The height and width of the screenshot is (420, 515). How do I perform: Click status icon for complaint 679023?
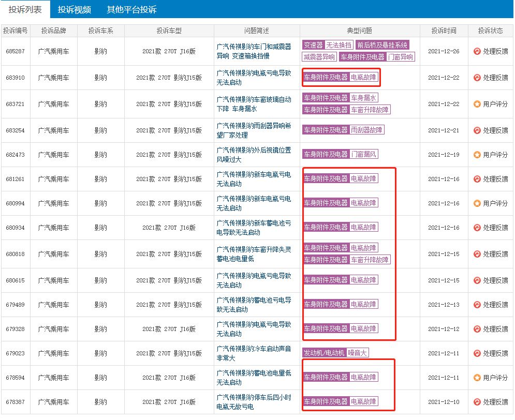pyautogui.click(x=477, y=353)
